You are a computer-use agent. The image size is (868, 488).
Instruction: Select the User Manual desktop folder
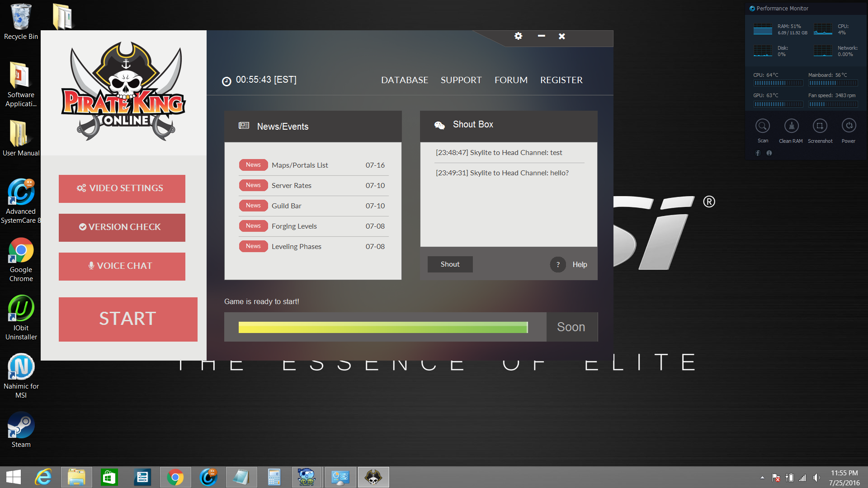(21, 138)
